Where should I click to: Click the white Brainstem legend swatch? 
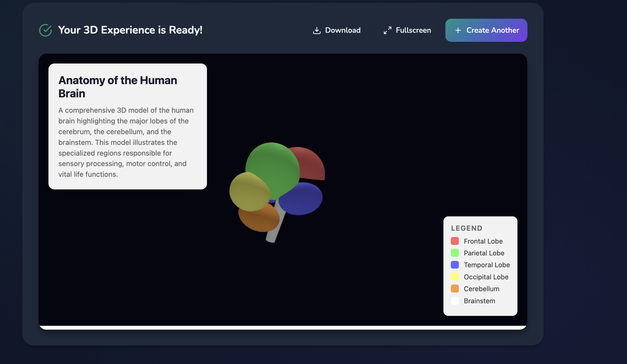point(455,301)
